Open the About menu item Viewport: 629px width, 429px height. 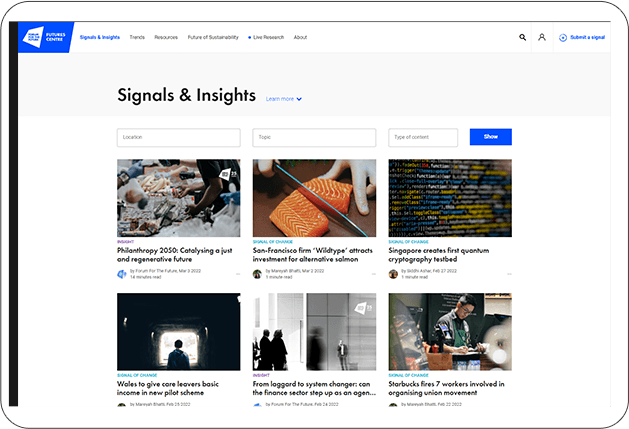[300, 37]
